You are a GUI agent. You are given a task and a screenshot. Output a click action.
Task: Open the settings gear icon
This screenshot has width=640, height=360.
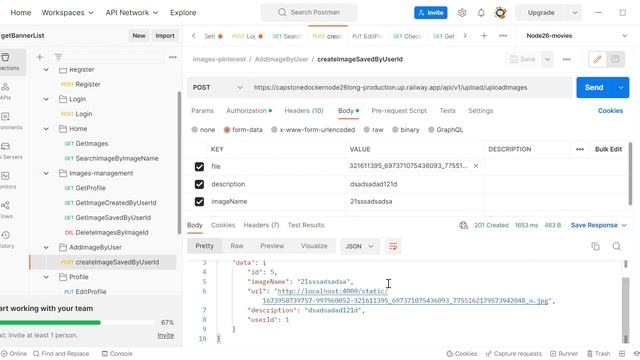pos(462,13)
